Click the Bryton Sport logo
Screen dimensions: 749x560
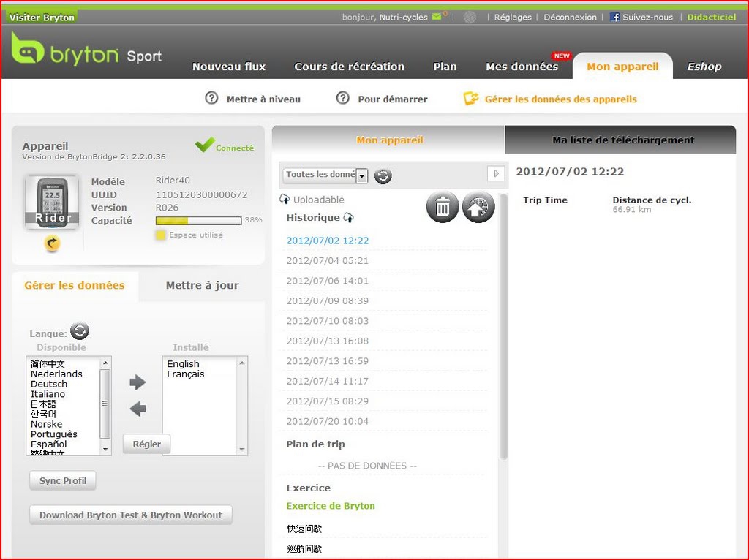[x=86, y=50]
